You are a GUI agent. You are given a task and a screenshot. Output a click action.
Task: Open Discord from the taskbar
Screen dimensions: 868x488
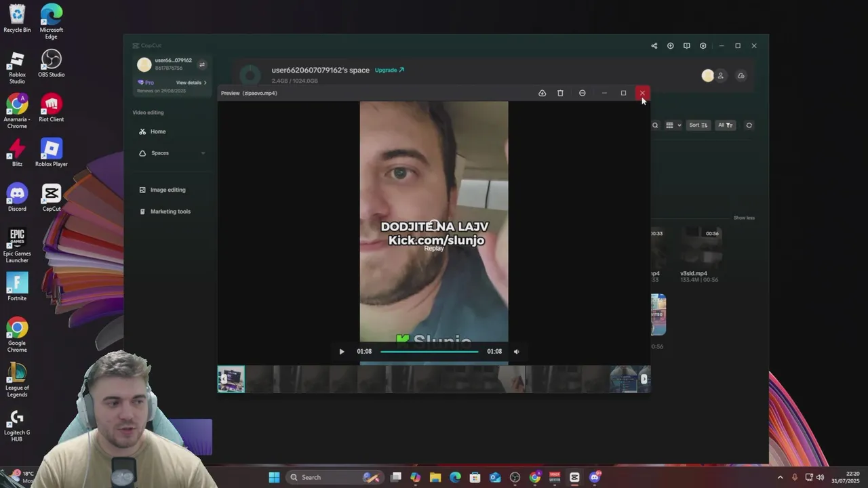click(x=595, y=477)
